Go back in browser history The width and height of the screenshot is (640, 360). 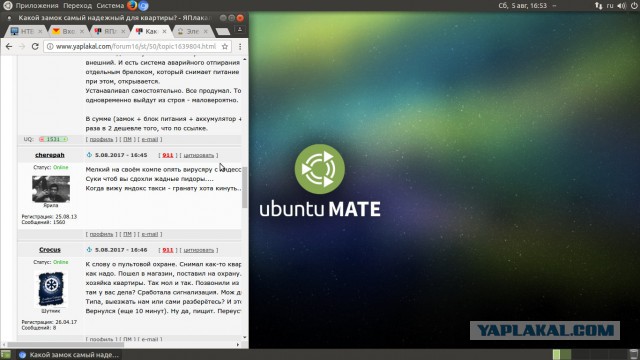tap(9, 47)
